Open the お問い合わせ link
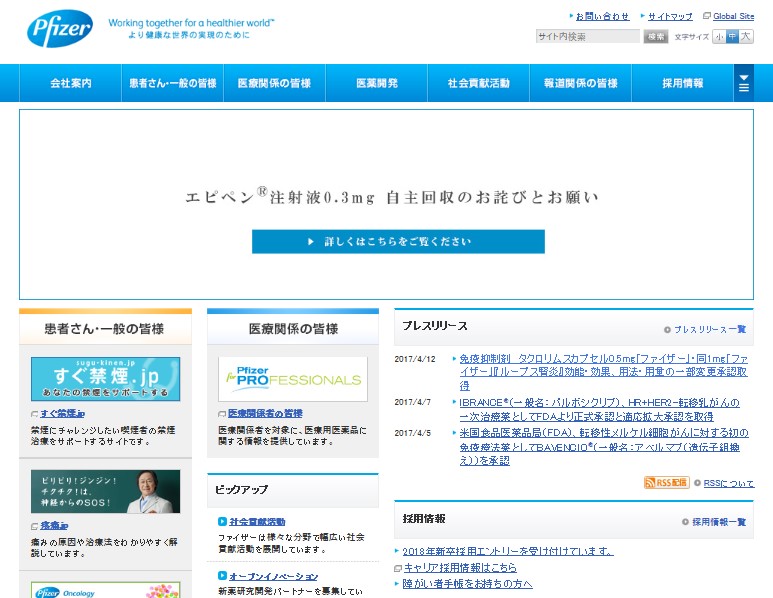The height and width of the screenshot is (598, 773). [602, 16]
